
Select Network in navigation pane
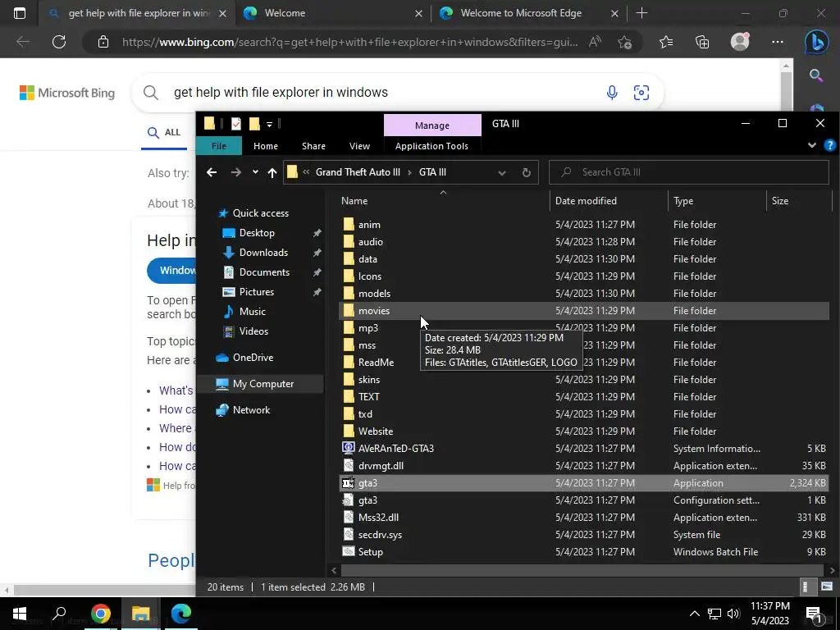pos(251,410)
